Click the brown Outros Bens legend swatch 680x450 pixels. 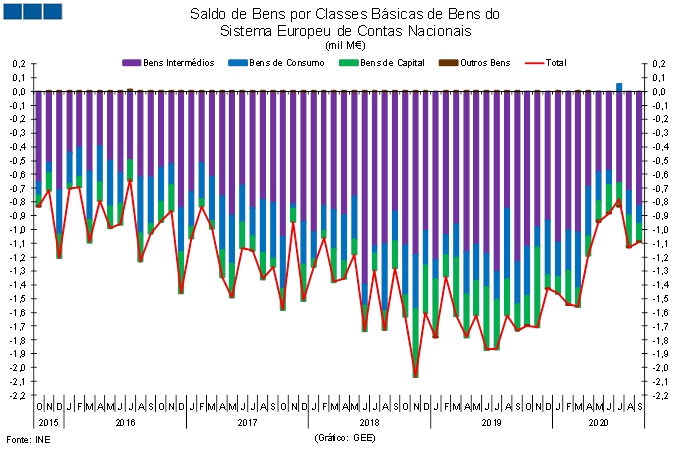pos(448,63)
